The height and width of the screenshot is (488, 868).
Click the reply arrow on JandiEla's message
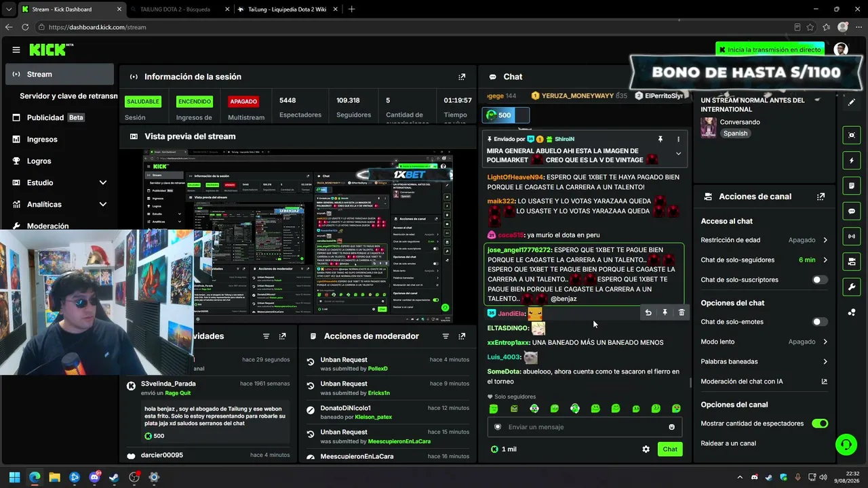pos(648,312)
